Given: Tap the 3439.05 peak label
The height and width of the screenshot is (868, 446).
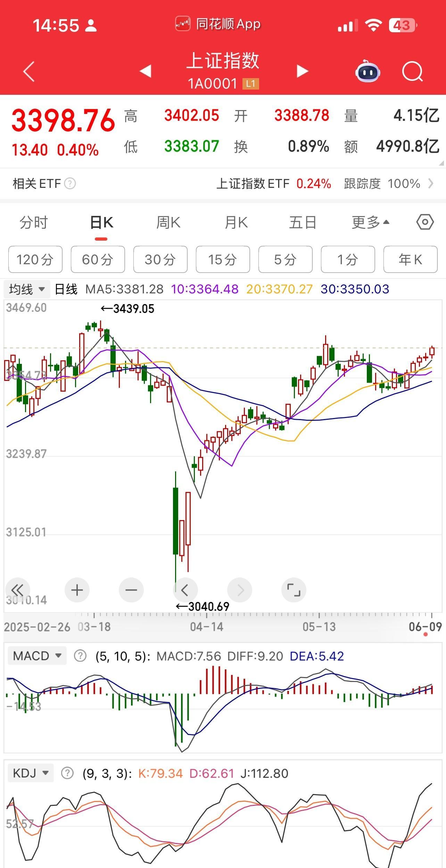Looking at the screenshot, I should pyautogui.click(x=127, y=309).
